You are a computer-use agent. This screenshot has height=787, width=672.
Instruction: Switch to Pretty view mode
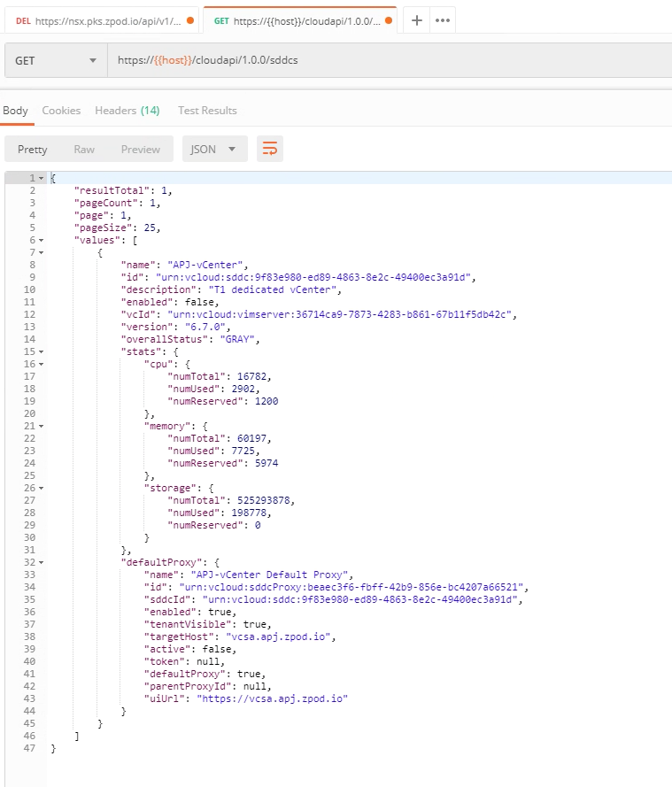pos(33,149)
